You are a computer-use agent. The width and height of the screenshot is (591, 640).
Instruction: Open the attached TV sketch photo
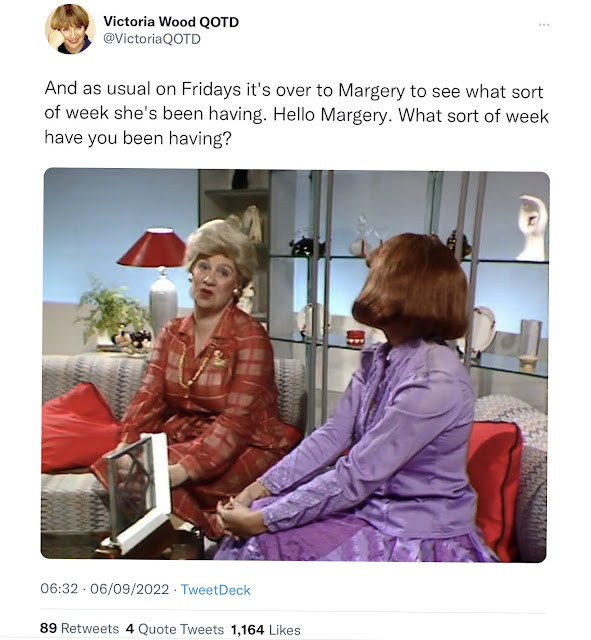click(295, 365)
